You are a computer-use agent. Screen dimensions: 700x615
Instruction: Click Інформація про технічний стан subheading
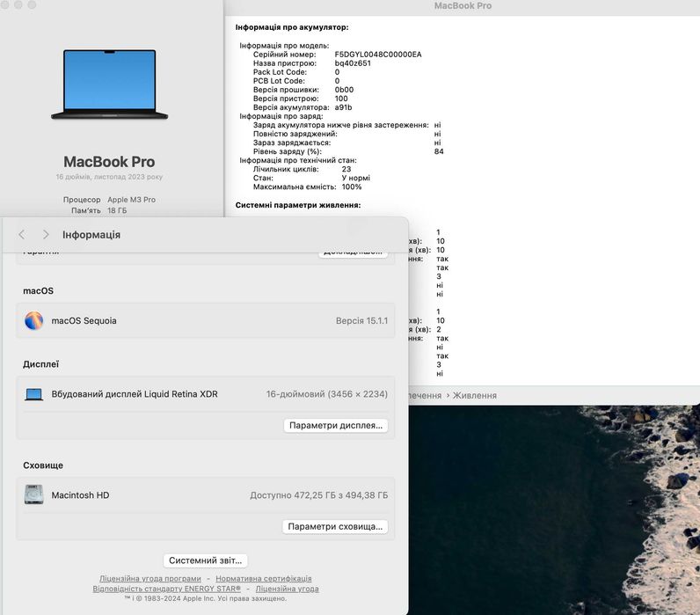298,160
